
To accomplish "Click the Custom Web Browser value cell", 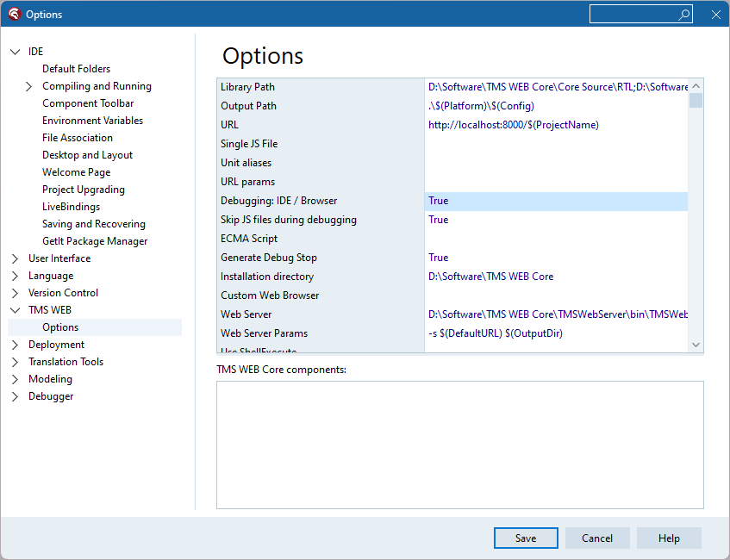I will tap(556, 296).
